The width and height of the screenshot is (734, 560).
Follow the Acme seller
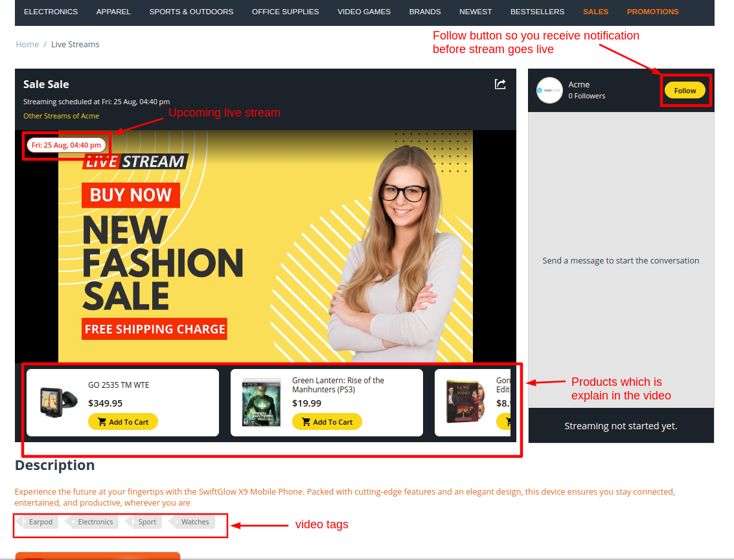685,91
